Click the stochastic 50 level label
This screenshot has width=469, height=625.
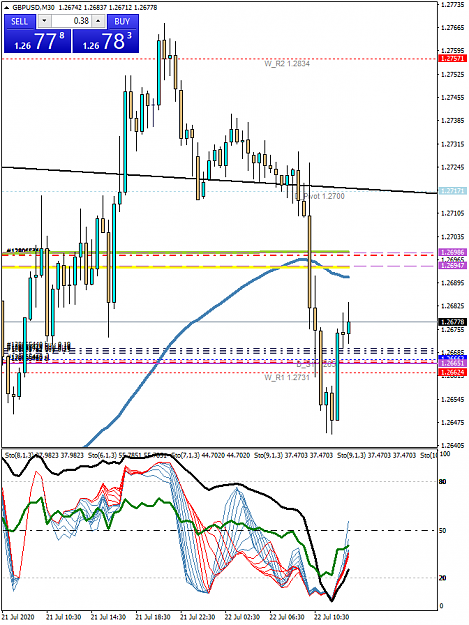(x=443, y=531)
